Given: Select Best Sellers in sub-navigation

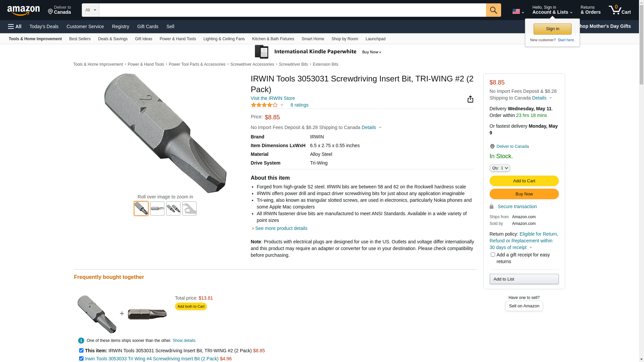Looking at the screenshot, I should 80,39.
